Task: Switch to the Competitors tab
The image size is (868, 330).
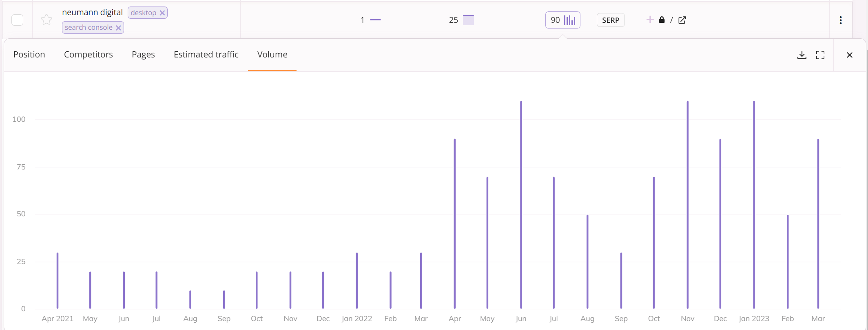Action: point(89,55)
